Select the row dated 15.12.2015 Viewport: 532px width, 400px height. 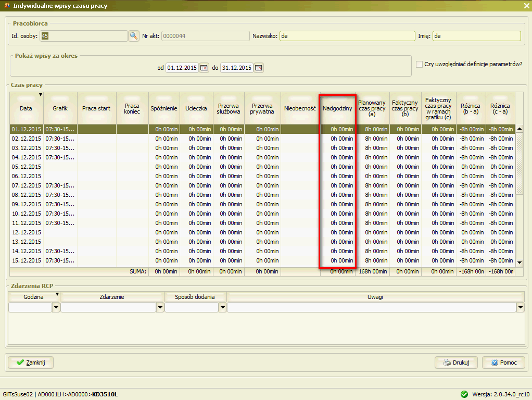(262, 261)
